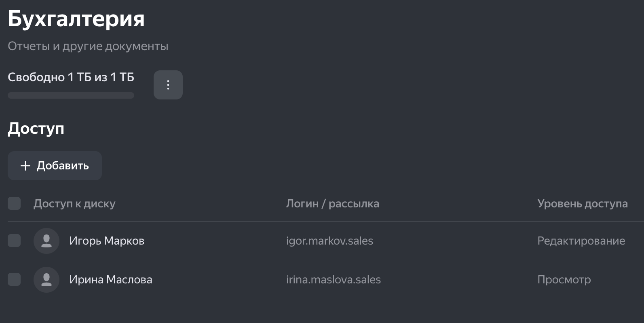Image resolution: width=644 pixels, height=323 pixels.
Task: Click the Отчеты и другие документы description
Action: point(88,46)
